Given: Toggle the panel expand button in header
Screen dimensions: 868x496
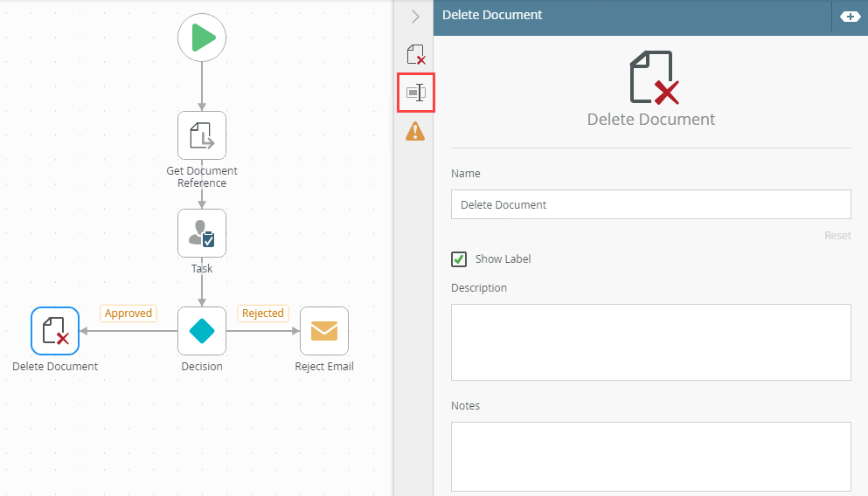Looking at the screenshot, I should 850,16.
